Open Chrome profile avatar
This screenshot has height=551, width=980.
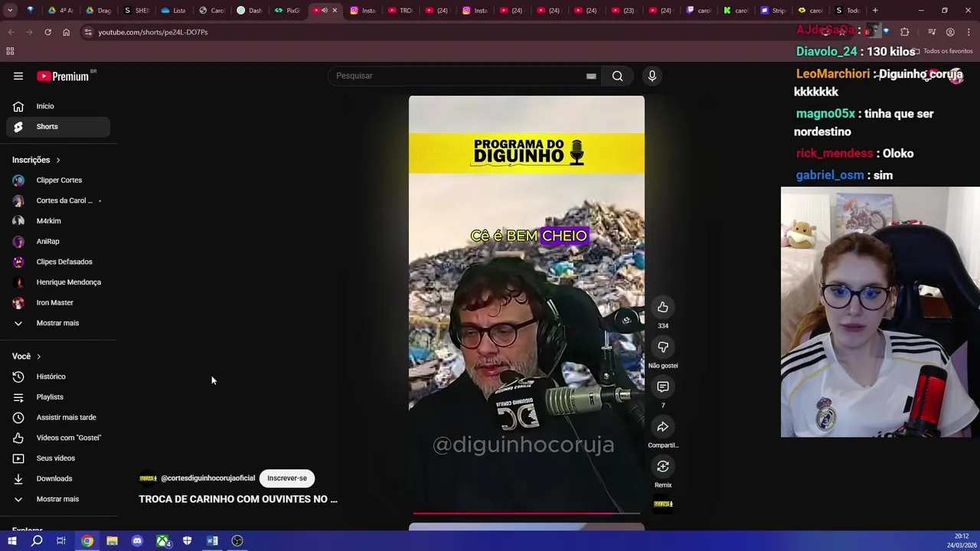point(950,32)
